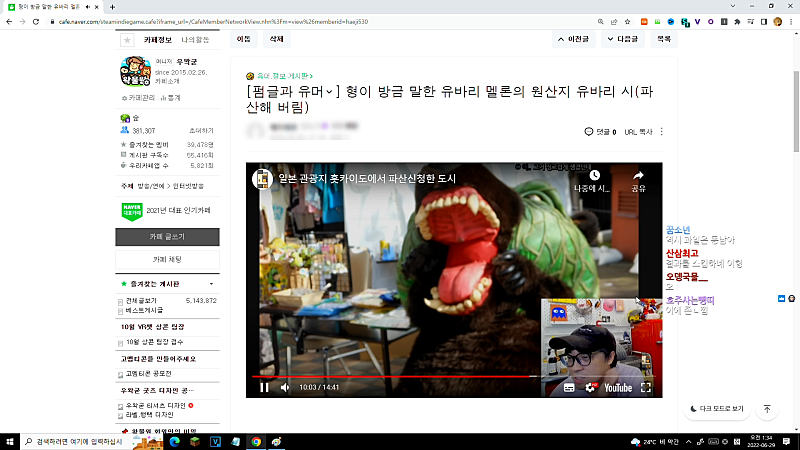This screenshot has width=800, height=450.
Task: Open the three-dot post options menu
Action: click(662, 132)
